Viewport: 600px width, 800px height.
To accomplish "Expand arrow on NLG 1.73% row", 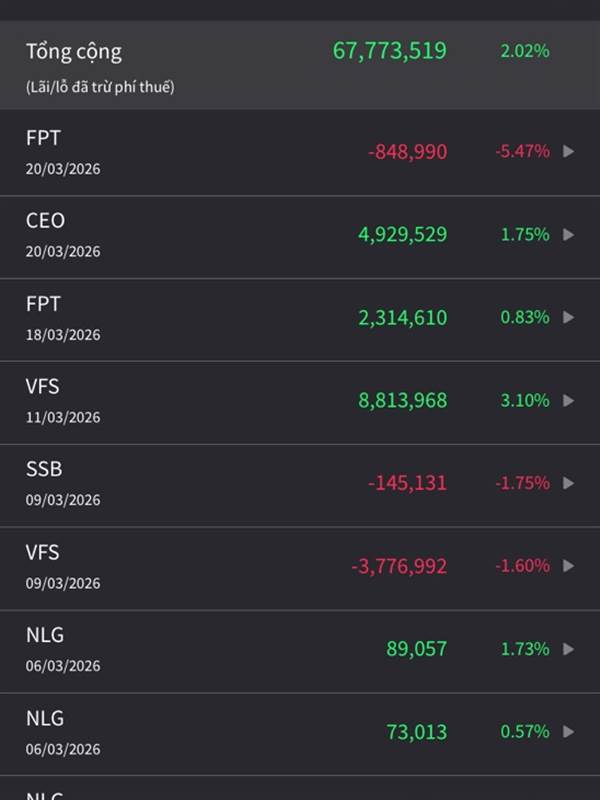I will pyautogui.click(x=568, y=649).
